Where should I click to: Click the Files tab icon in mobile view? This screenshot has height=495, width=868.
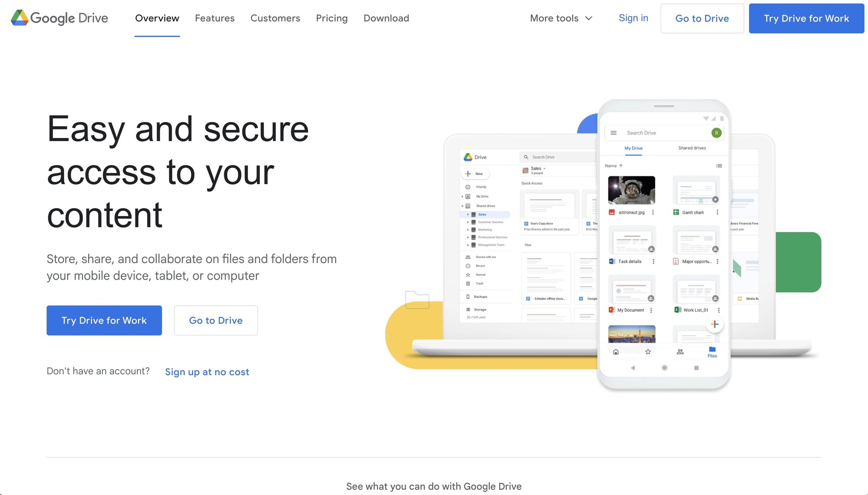pyautogui.click(x=712, y=352)
